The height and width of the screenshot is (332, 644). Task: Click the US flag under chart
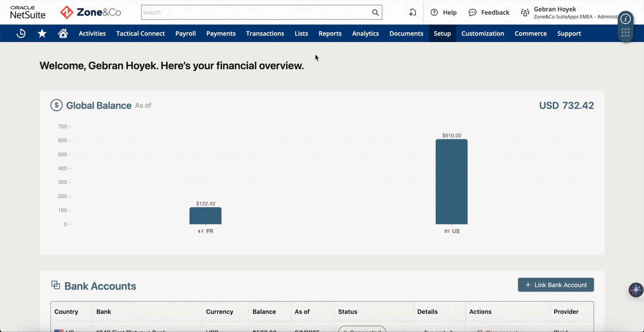point(447,231)
